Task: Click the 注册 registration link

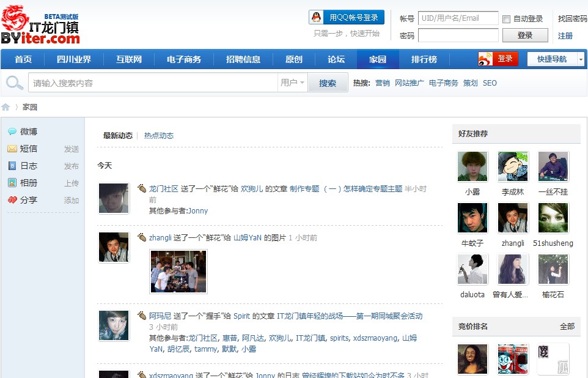Action: pos(564,35)
